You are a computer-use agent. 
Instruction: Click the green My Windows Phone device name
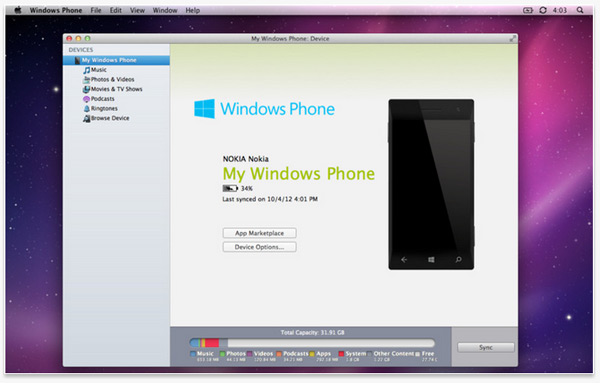[x=299, y=174]
